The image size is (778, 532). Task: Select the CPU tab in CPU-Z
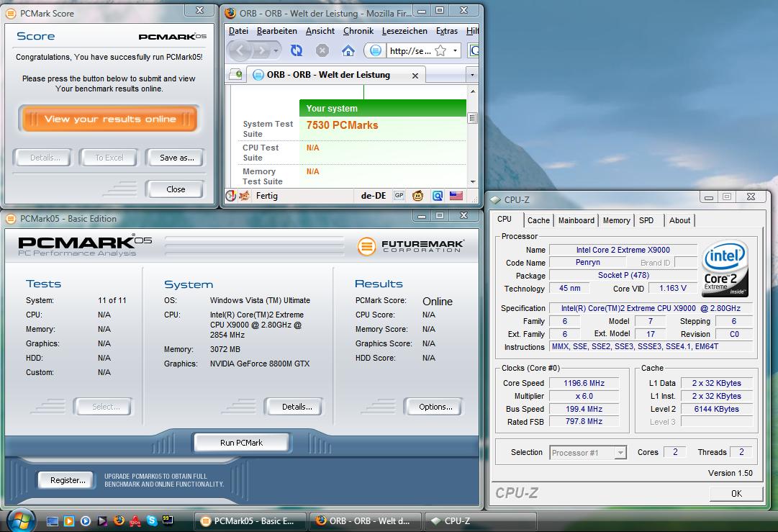click(505, 220)
